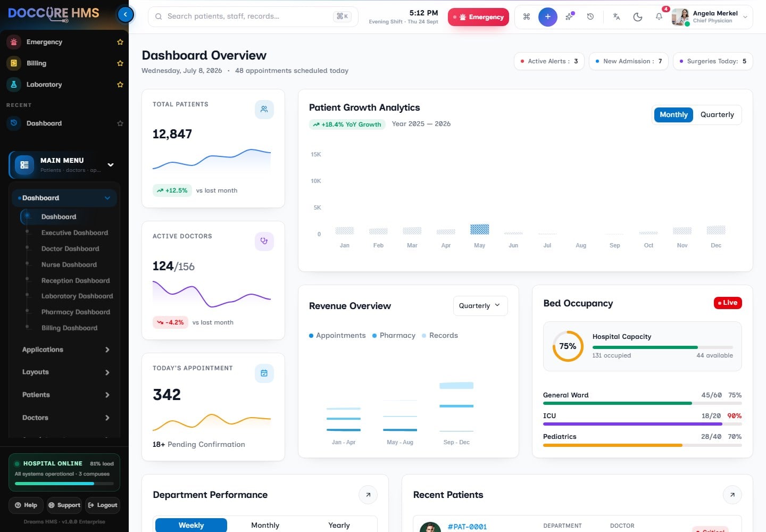This screenshot has width=766, height=532.
Task: Select the Yearly tab in Department Performance
Action: (x=339, y=525)
